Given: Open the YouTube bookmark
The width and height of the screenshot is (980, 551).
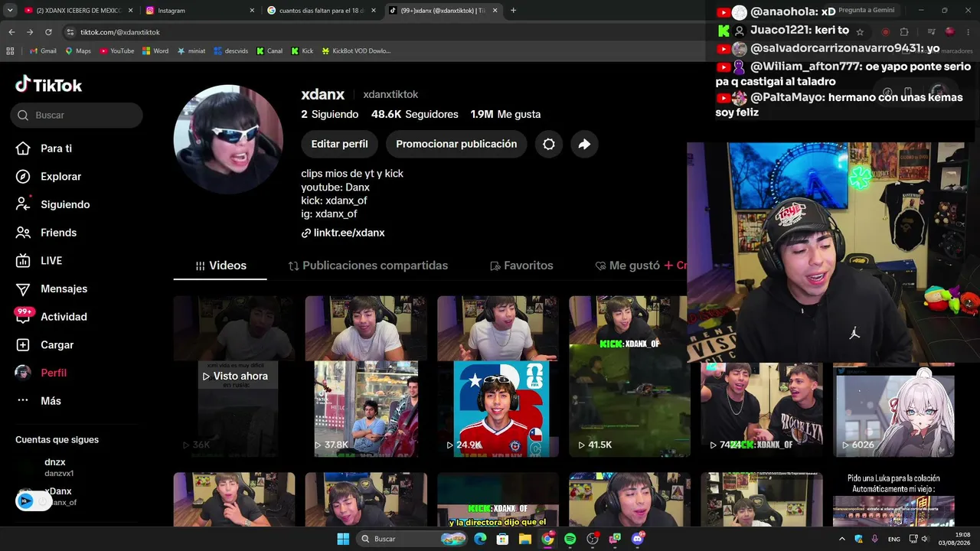Looking at the screenshot, I should (x=117, y=51).
